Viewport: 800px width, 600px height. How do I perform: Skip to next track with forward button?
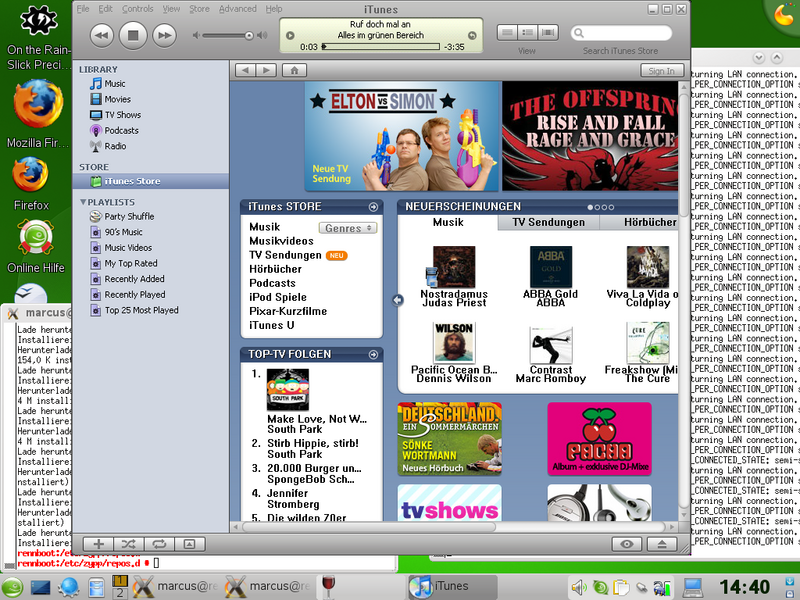[163, 35]
